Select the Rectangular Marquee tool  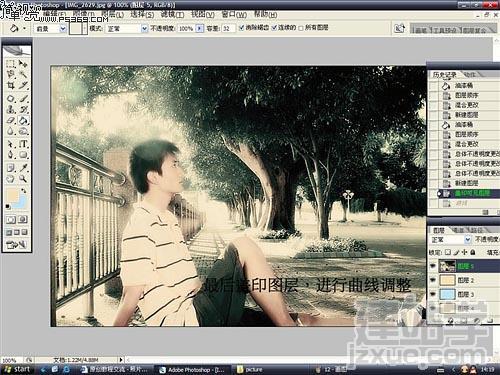(11, 63)
